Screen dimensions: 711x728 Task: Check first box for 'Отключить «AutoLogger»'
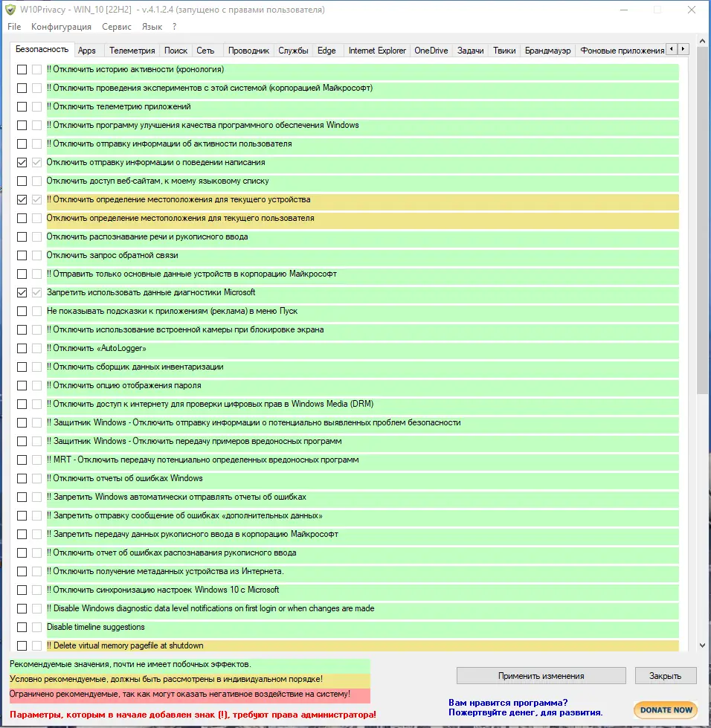(22, 348)
